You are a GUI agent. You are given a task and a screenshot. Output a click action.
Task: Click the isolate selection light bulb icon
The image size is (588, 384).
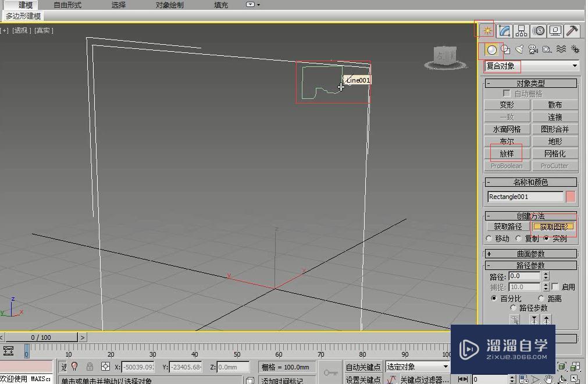(74, 367)
